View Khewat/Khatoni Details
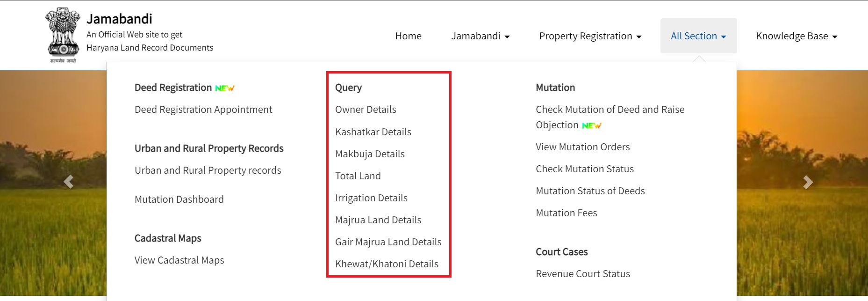Viewport: 868px width, 301px height. point(387,264)
